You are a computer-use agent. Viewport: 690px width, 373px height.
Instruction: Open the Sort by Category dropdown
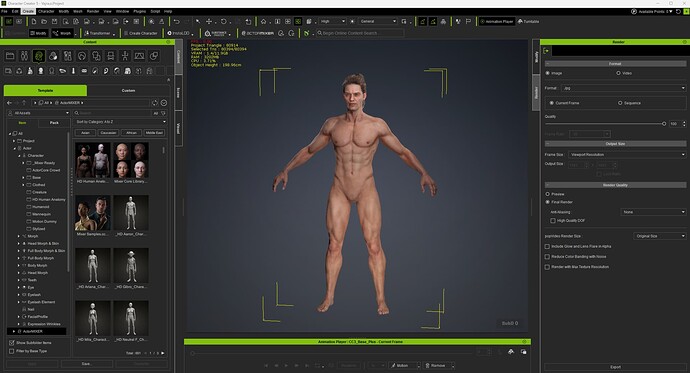click(x=121, y=122)
